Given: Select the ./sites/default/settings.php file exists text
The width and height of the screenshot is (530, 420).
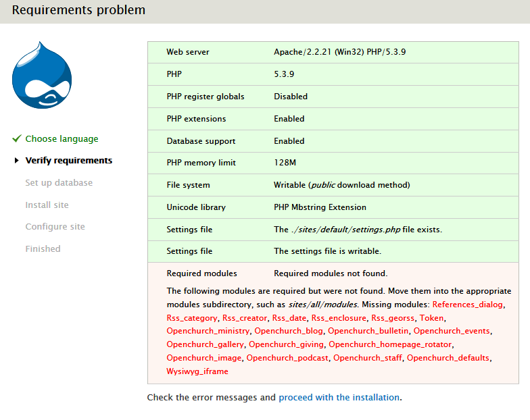Looking at the screenshot, I should coord(358,230).
